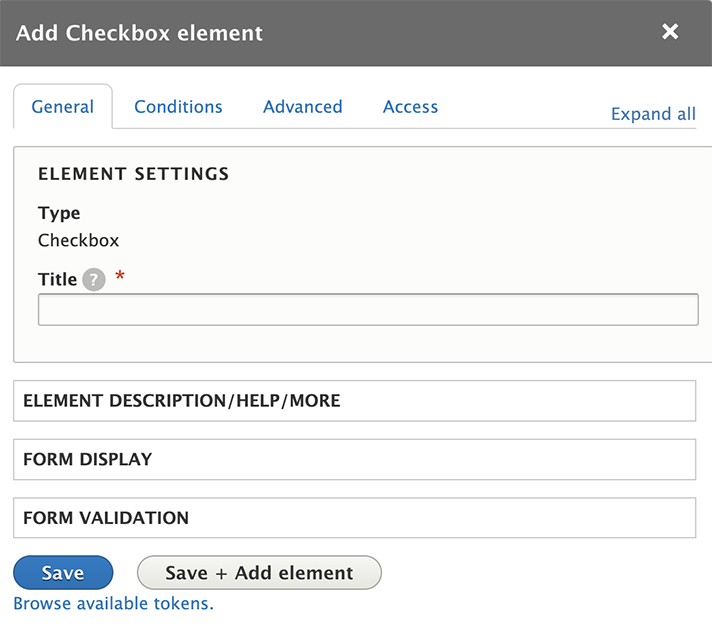
Task: Open the Conditions tab
Action: pos(178,107)
